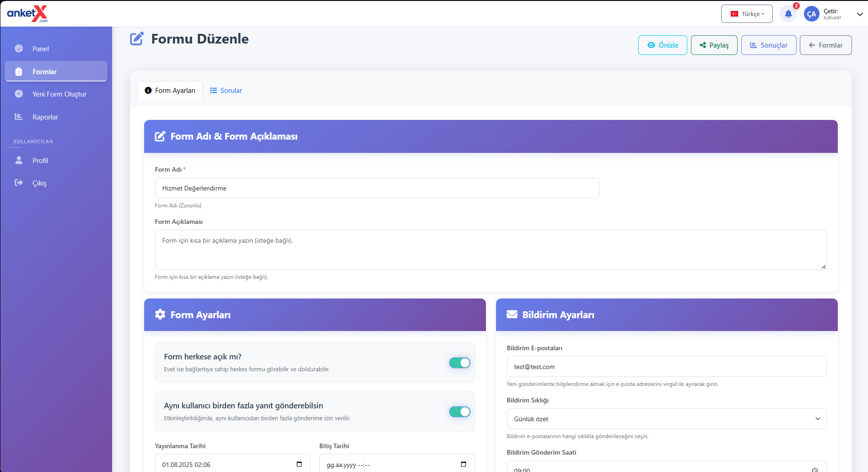
Task: Click the Paylaş share button
Action: click(713, 45)
